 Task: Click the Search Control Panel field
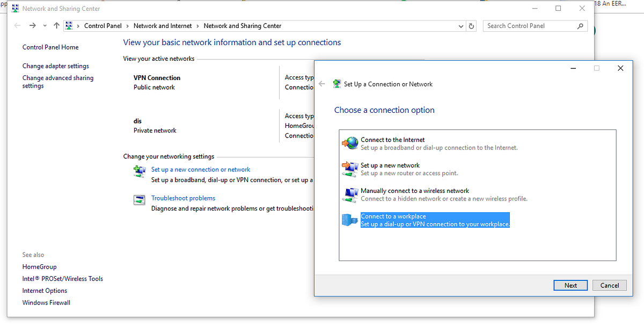pyautogui.click(x=535, y=26)
